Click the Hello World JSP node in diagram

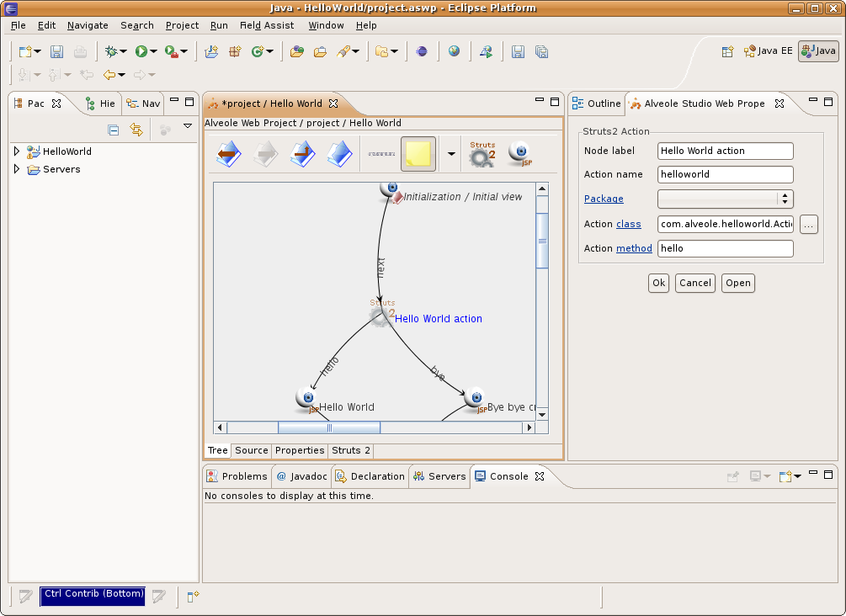click(x=309, y=399)
